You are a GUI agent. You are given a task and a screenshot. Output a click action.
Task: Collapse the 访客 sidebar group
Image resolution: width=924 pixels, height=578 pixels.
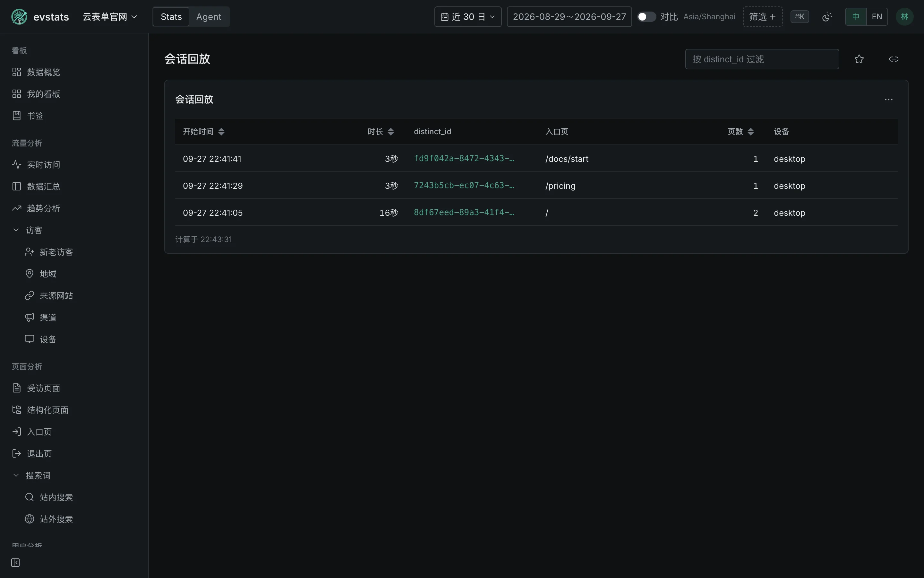(x=74, y=230)
